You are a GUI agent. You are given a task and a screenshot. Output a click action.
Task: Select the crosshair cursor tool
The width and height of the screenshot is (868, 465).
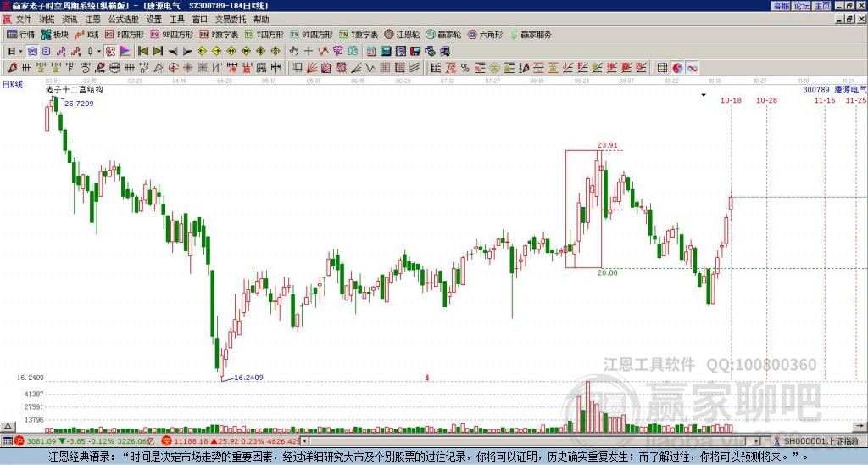click(309, 52)
